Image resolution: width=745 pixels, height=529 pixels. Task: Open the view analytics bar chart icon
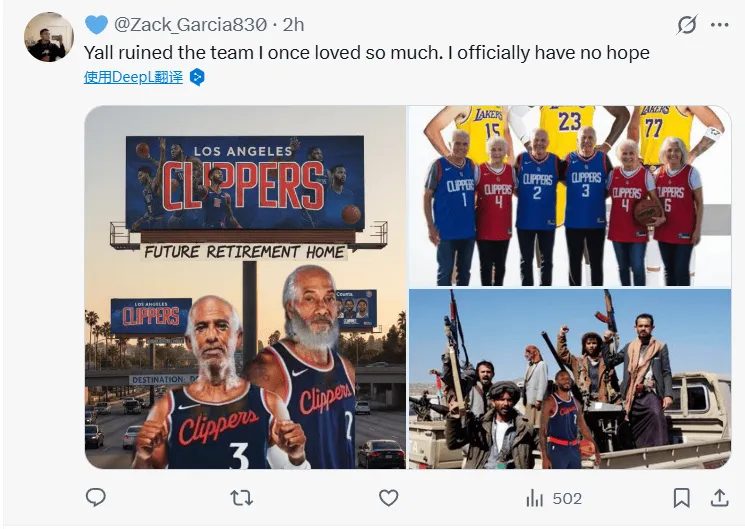point(535,497)
